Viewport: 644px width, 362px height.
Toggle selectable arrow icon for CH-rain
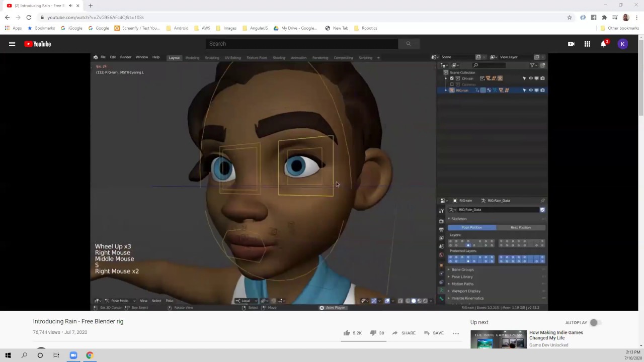click(x=524, y=78)
